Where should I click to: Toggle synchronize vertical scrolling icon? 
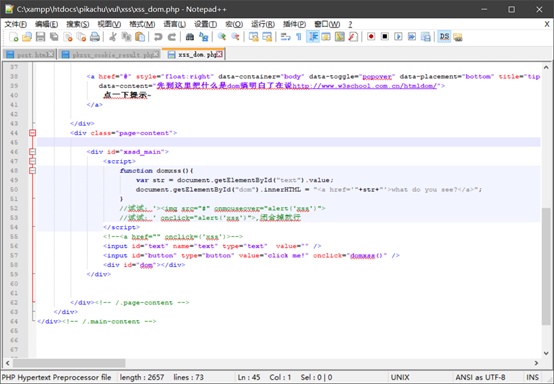253,37
